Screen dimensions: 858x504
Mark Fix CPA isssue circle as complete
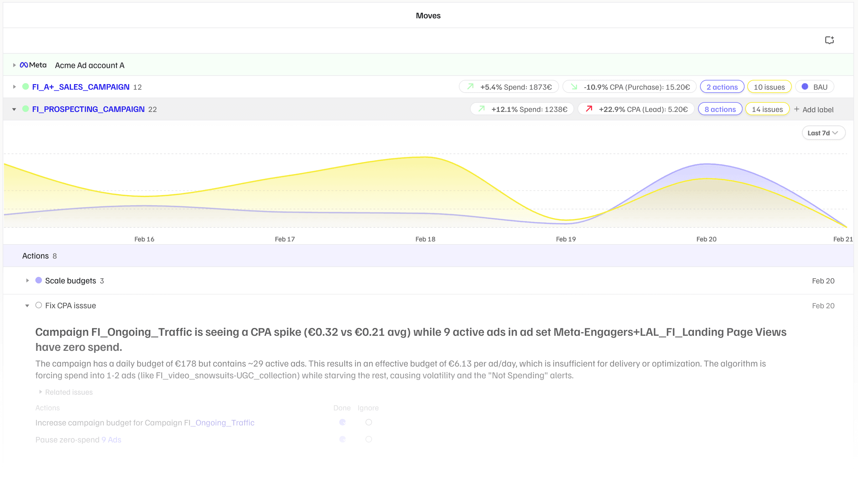pyautogui.click(x=39, y=305)
